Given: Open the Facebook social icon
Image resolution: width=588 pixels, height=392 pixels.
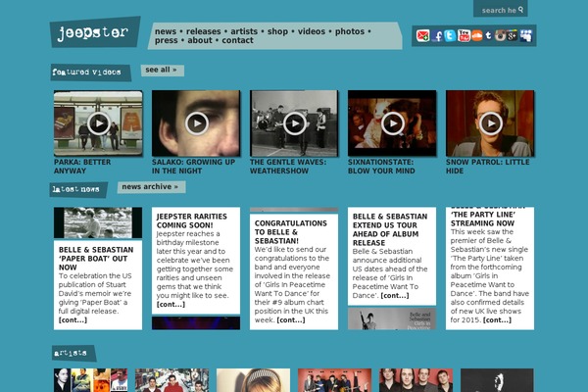Looking at the screenshot, I should coord(437,36).
